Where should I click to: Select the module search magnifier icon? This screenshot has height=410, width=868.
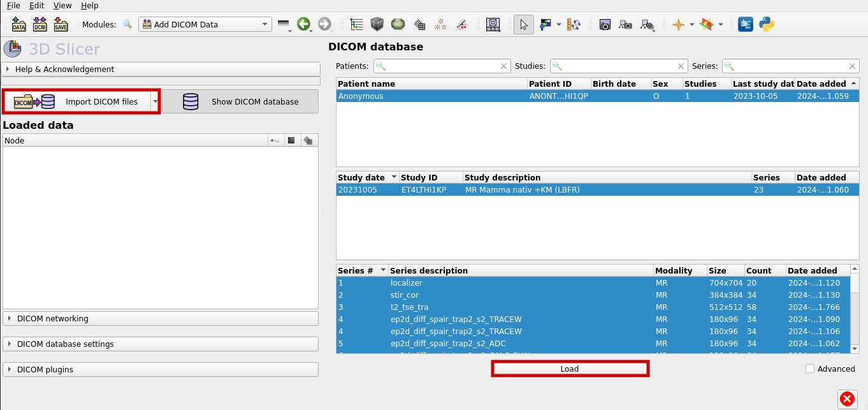(x=127, y=24)
